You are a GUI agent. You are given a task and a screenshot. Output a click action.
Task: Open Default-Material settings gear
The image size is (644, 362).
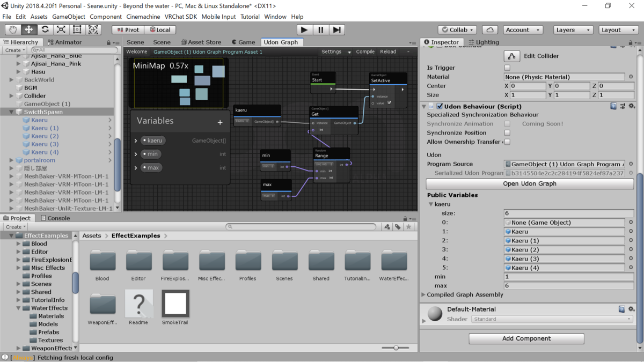pyautogui.click(x=632, y=309)
